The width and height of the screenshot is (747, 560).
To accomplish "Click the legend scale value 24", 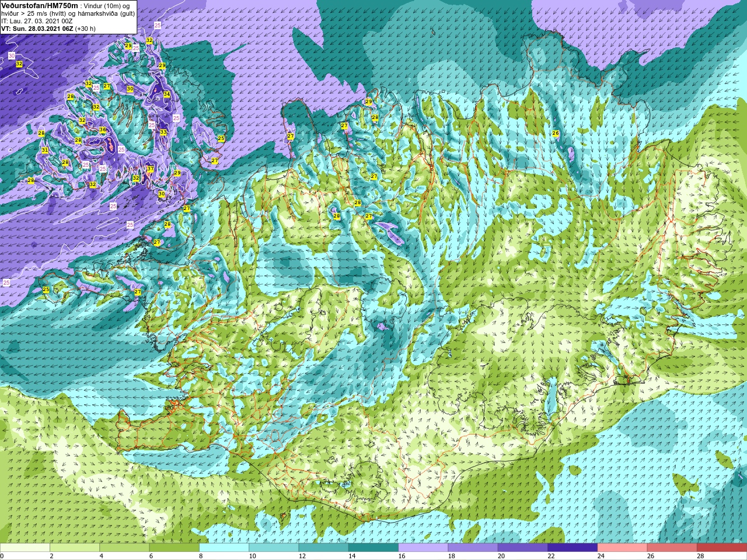I will [x=601, y=556].
